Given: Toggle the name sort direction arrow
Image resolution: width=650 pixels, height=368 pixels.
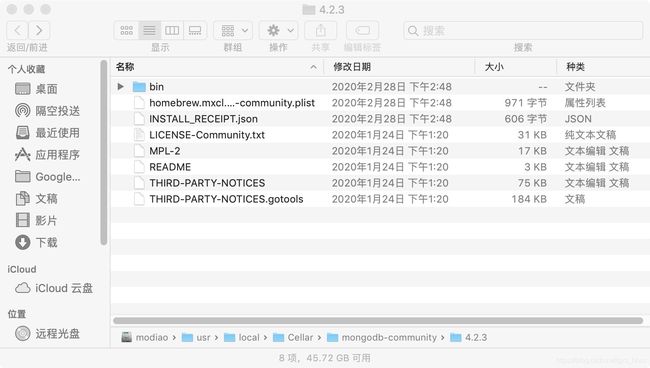Looking at the screenshot, I should (314, 67).
